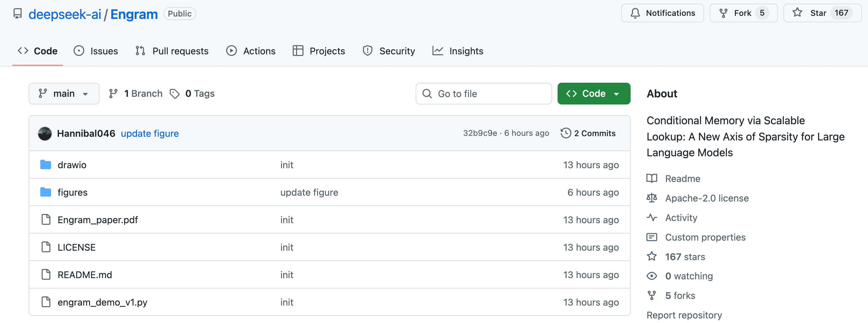This screenshot has width=868, height=323.
Task: Click the Star icon to star repository
Action: coord(797,13)
